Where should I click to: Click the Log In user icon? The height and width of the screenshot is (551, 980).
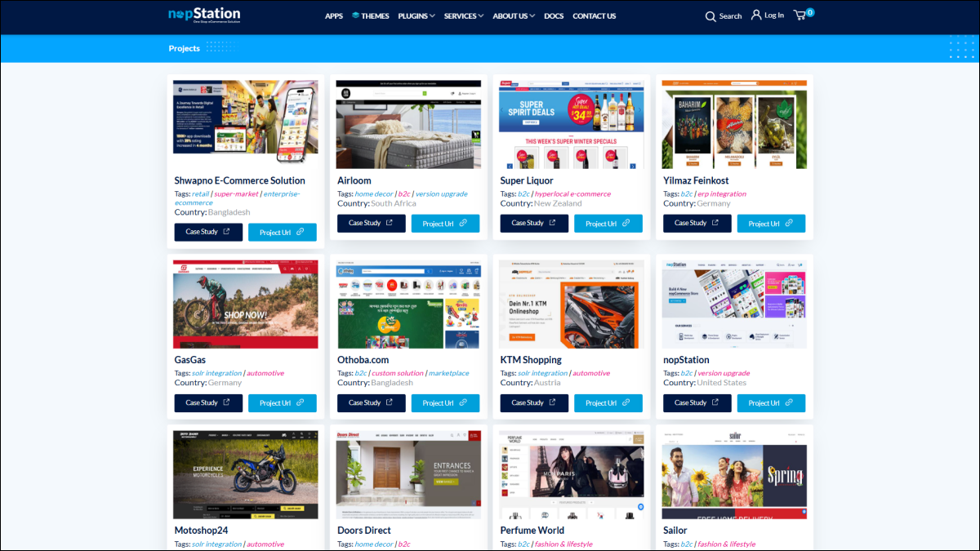[756, 15]
